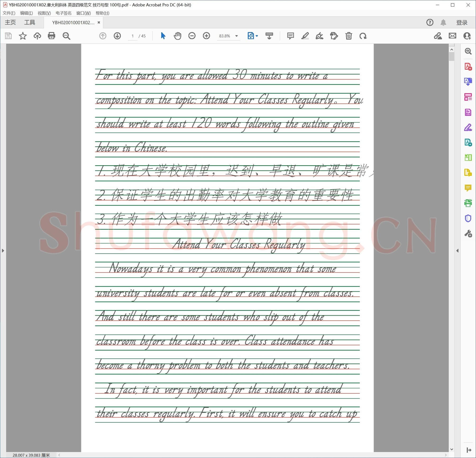This screenshot has width=476, height=458.
Task: Open yellow Comment tool sidebar icon
Action: (468, 188)
